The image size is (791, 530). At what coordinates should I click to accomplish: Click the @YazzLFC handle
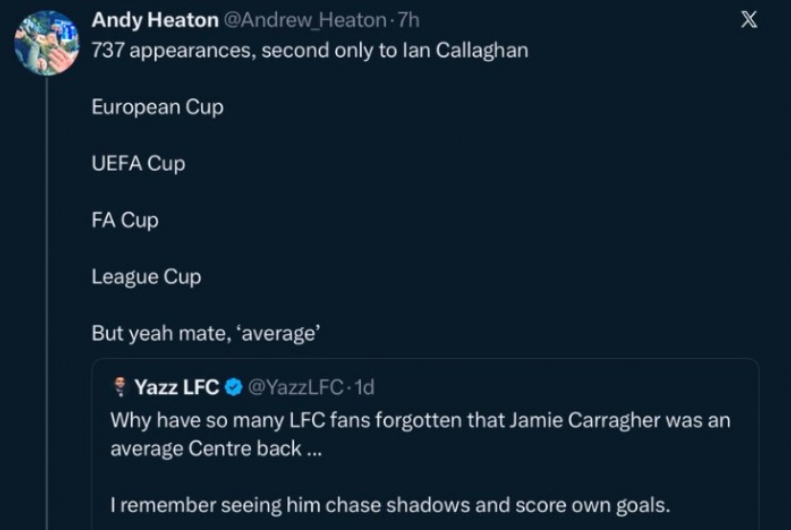292,387
